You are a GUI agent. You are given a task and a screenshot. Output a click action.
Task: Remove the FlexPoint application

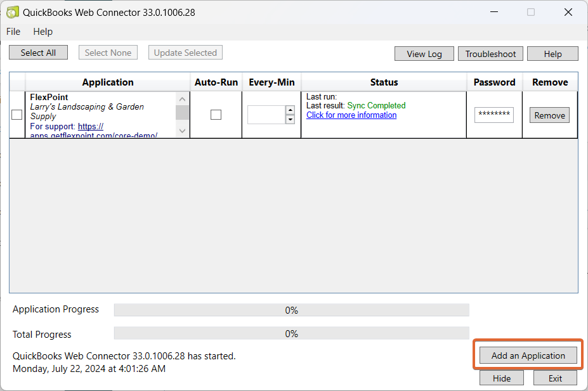pos(549,115)
